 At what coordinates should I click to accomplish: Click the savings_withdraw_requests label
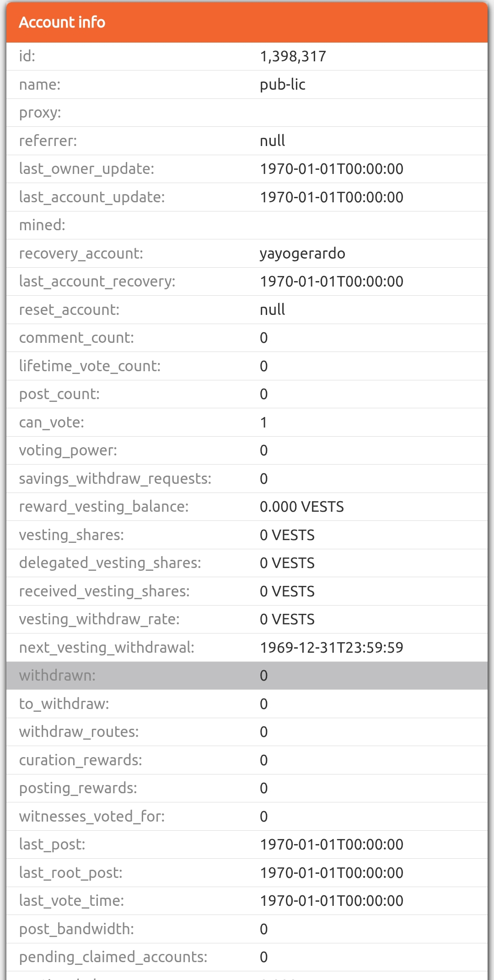115,479
